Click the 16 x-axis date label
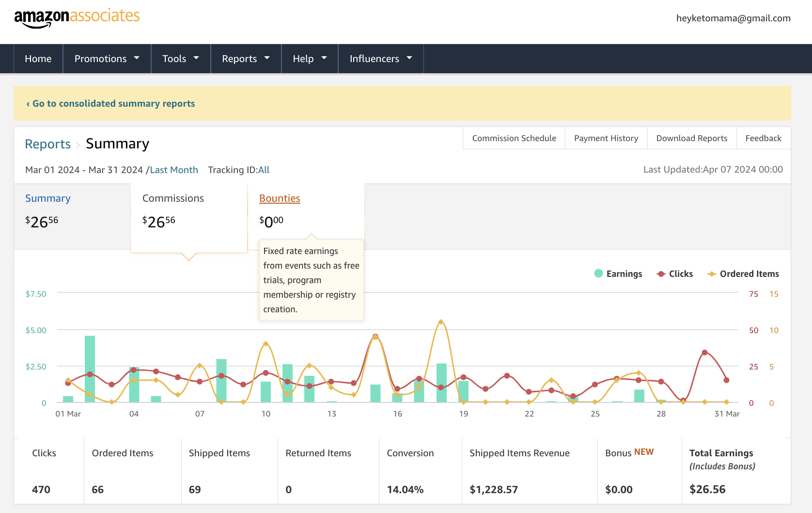This screenshot has height=513, width=812. [x=397, y=414]
